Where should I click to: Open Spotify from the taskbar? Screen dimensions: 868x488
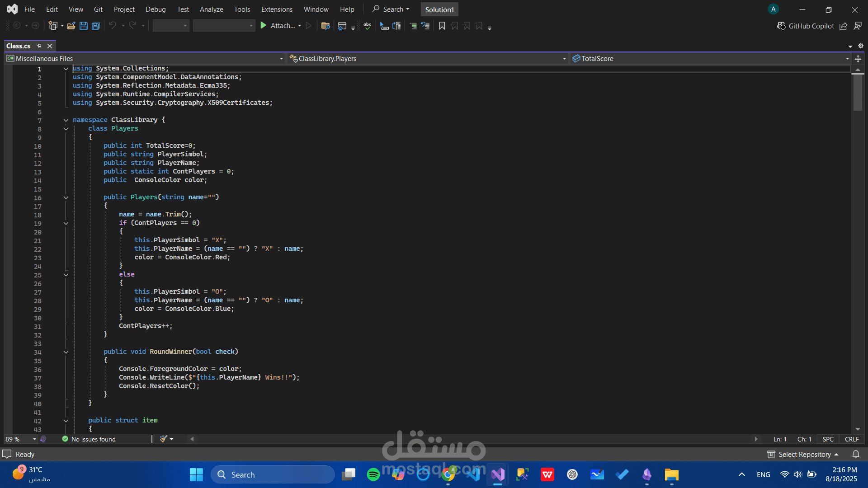pyautogui.click(x=373, y=474)
